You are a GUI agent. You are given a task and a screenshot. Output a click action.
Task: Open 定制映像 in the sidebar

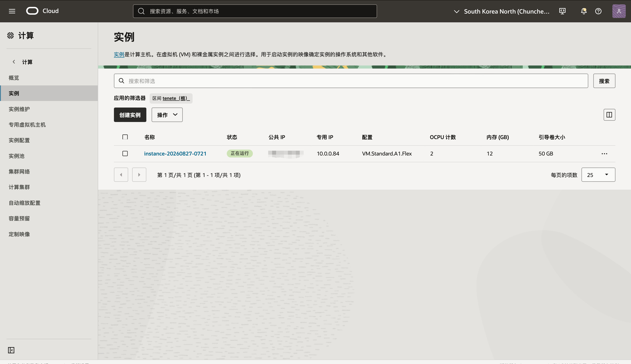point(19,234)
